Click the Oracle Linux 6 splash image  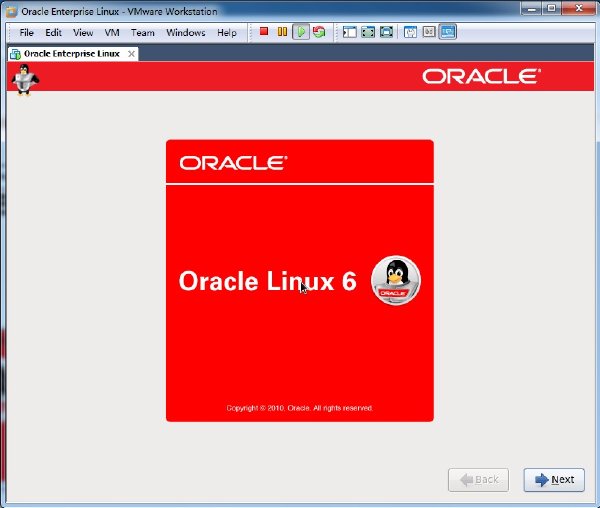[x=300, y=281]
